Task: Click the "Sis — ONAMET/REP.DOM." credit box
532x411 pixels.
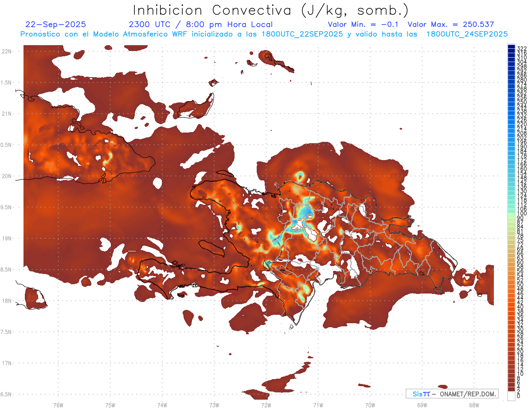Action: point(452,394)
